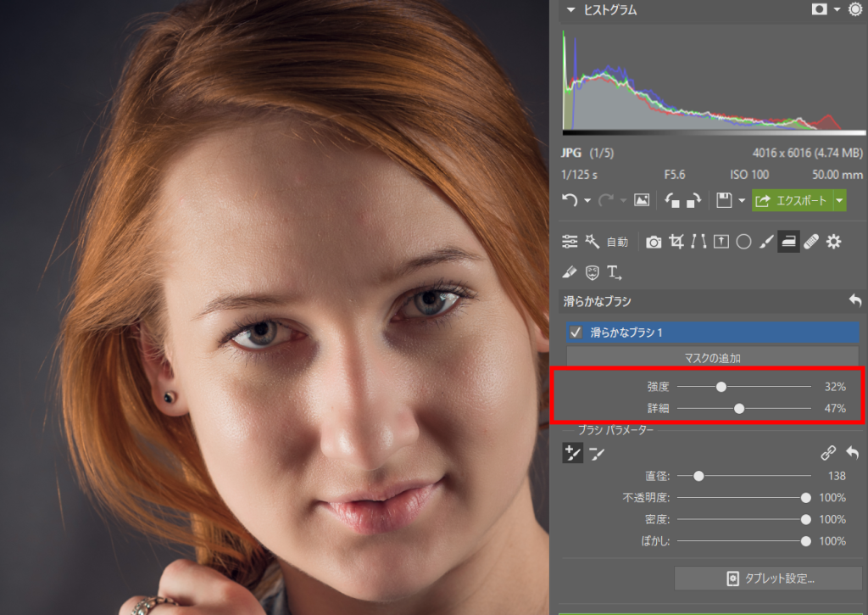Adjust the 詳細 slider handle
This screenshot has width=868, height=615.
click(x=739, y=409)
